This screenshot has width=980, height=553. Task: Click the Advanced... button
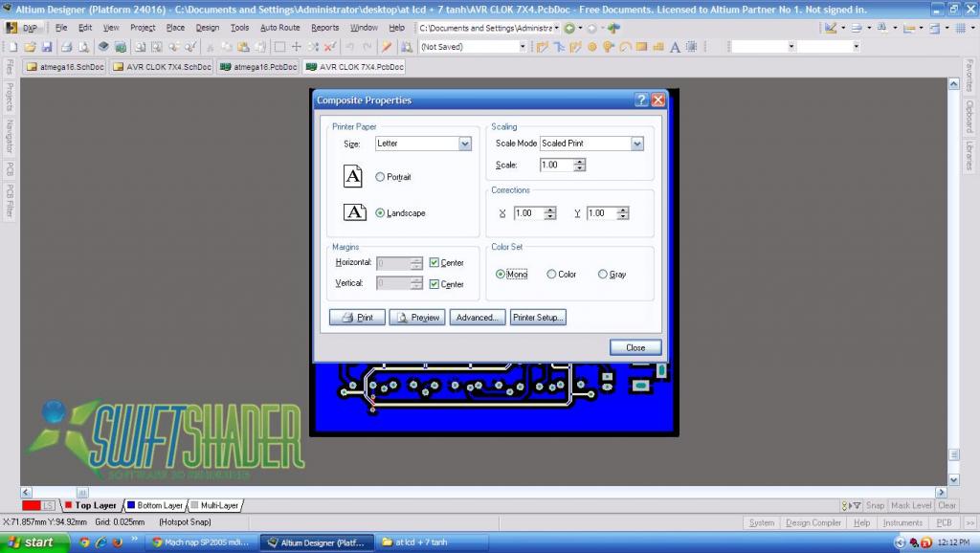click(x=477, y=318)
